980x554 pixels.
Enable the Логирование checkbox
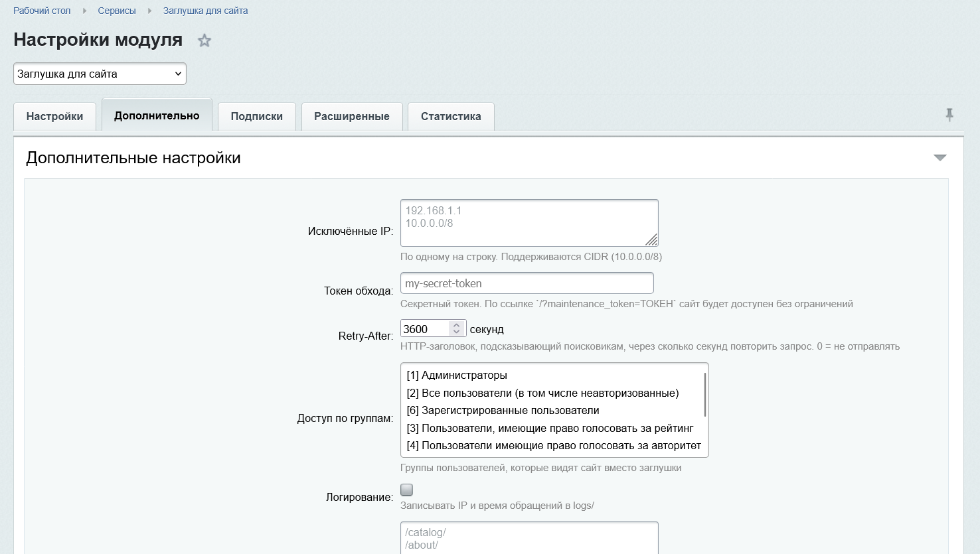click(x=407, y=490)
